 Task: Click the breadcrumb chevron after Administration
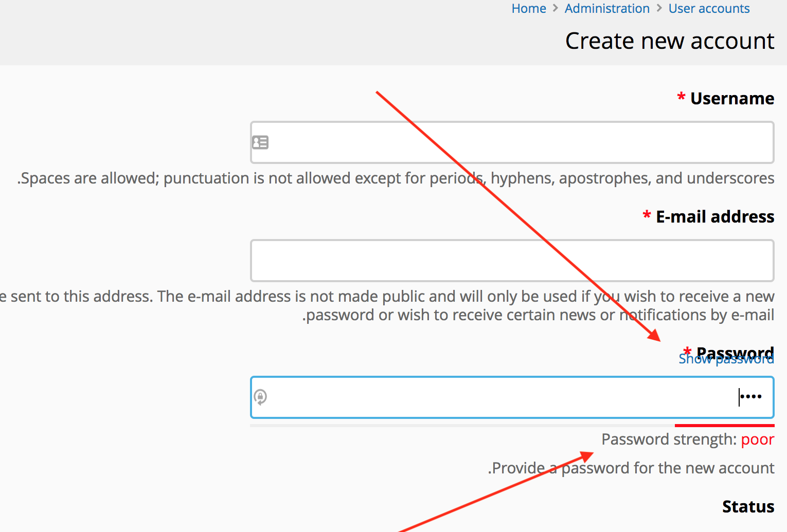[x=658, y=8]
